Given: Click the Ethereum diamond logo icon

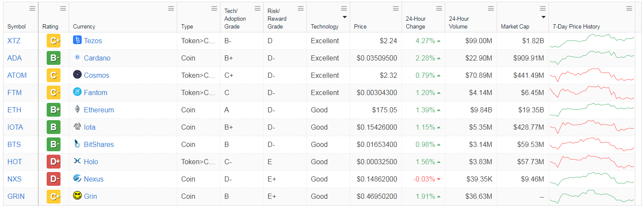Looking at the screenshot, I should click(x=77, y=109).
